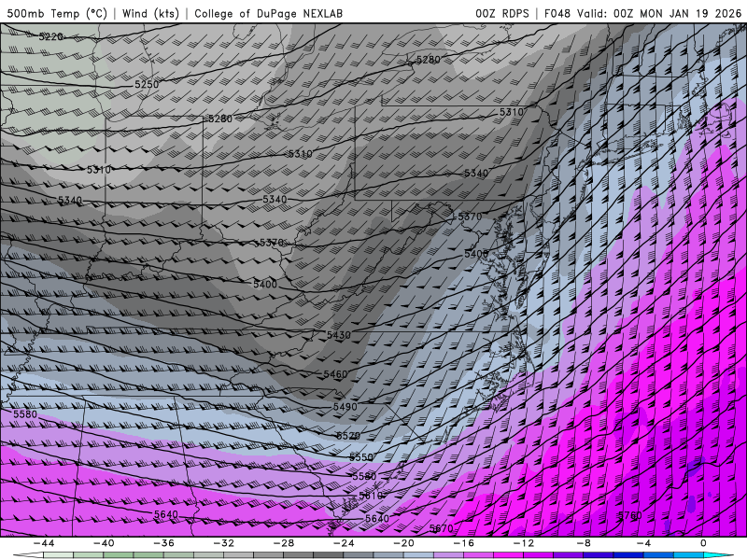Click the 0 color bar tick label
This screenshot has height=560, width=747.
pyautogui.click(x=704, y=543)
